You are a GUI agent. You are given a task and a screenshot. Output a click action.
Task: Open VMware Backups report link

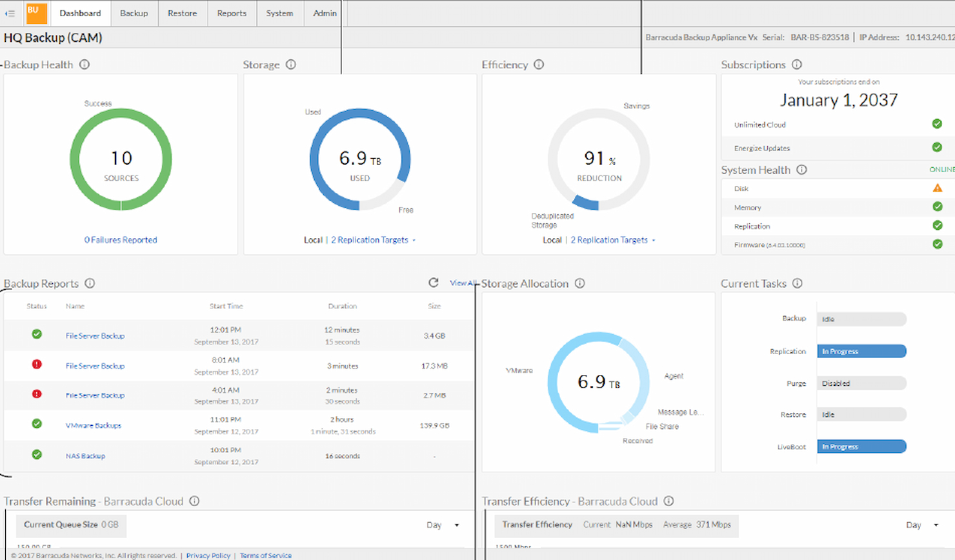pyautogui.click(x=94, y=426)
